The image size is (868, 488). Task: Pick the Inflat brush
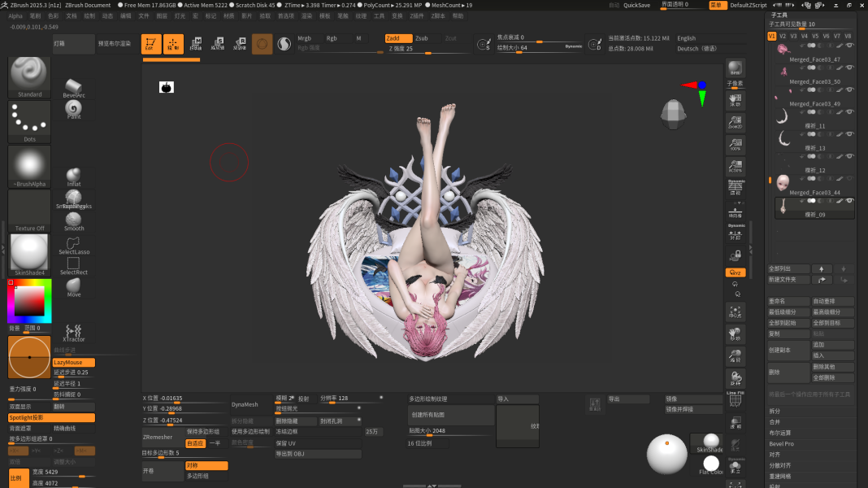pos(74,177)
